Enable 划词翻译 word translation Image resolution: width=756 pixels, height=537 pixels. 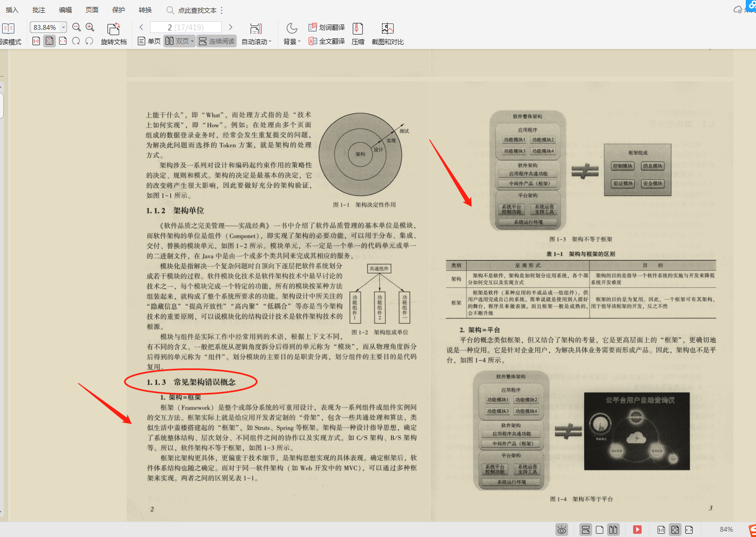click(x=326, y=26)
